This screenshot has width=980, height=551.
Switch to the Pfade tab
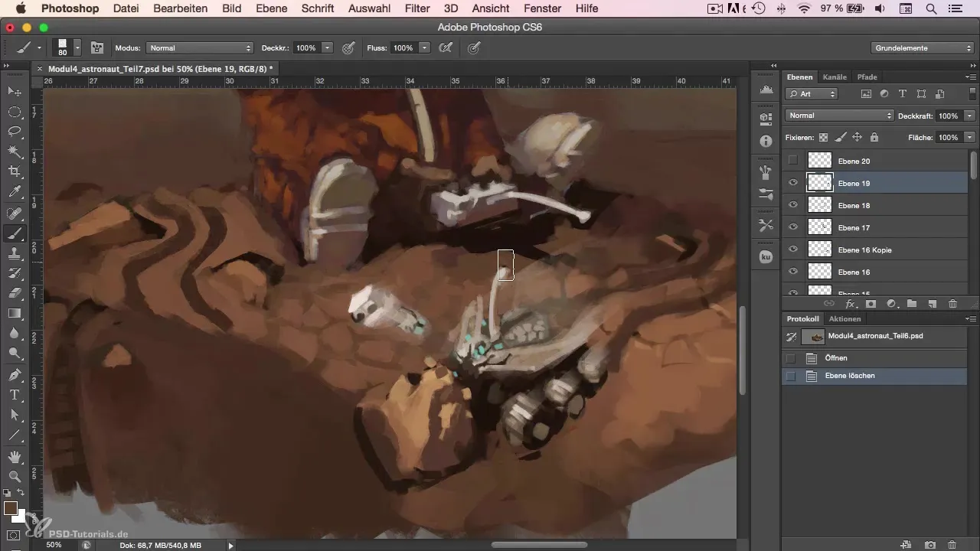(x=867, y=77)
